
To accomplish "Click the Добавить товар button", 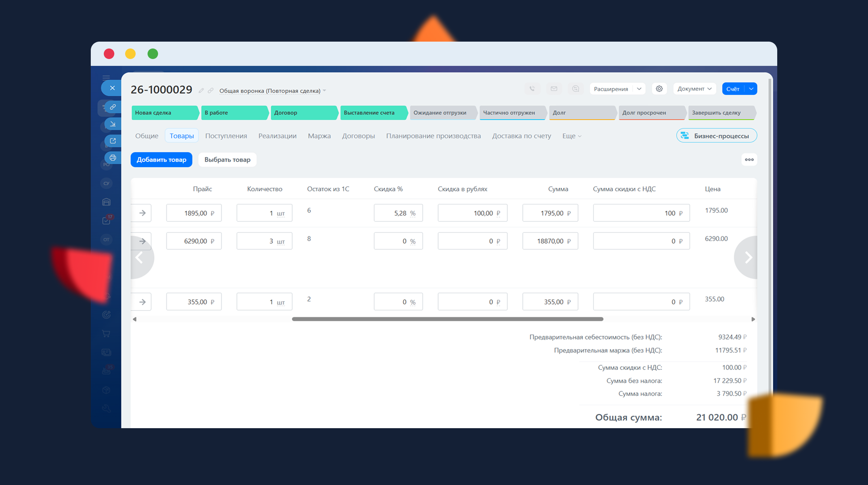I will [161, 160].
